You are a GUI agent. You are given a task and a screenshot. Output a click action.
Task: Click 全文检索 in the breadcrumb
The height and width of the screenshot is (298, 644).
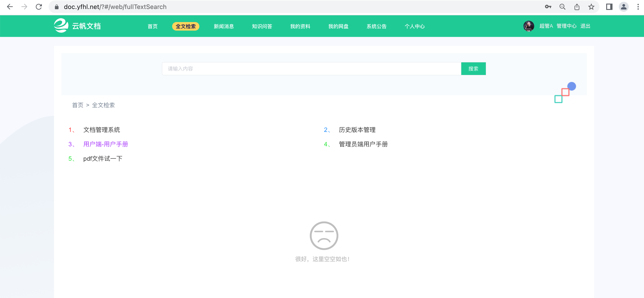[103, 105]
